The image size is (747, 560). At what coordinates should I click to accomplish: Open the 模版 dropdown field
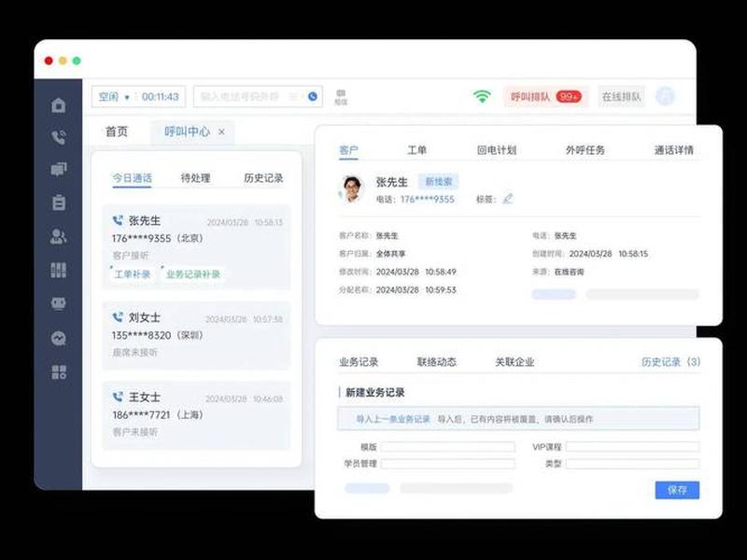click(448, 447)
